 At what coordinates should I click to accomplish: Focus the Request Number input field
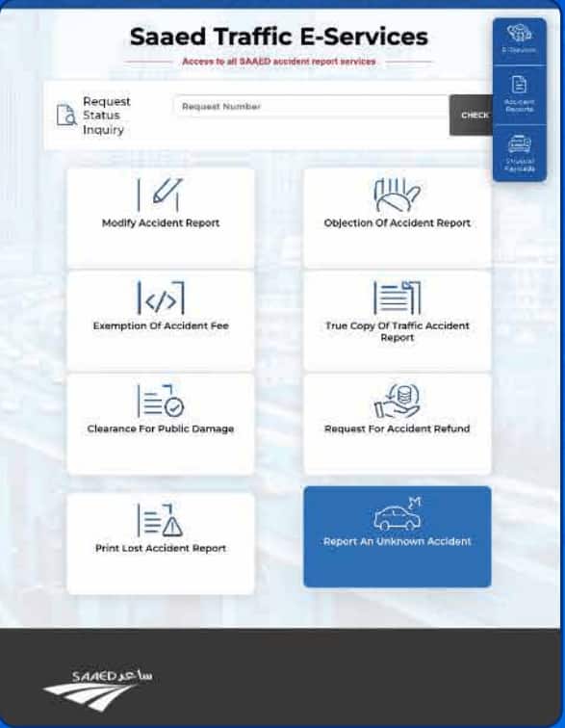(x=311, y=106)
